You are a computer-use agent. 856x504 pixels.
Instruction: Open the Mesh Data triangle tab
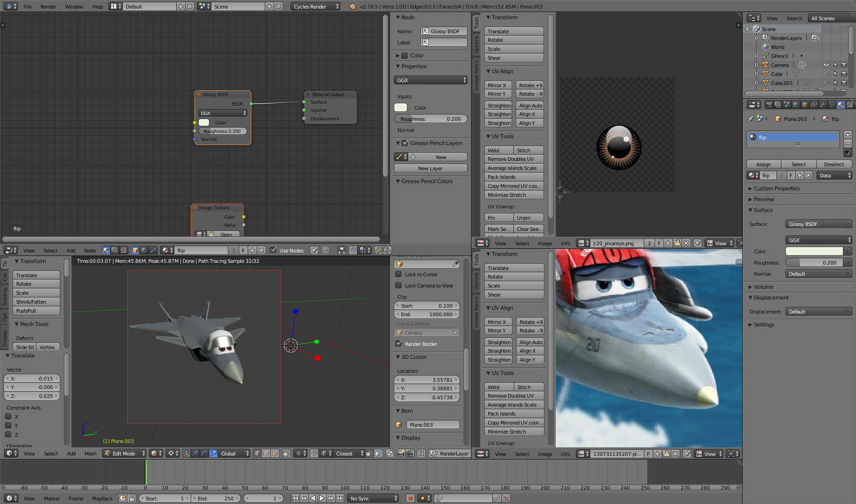point(832,105)
